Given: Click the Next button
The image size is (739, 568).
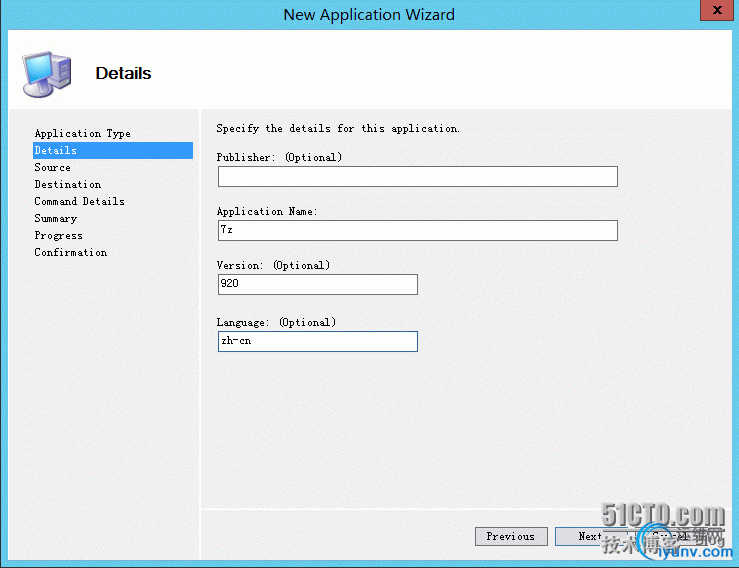Looking at the screenshot, I should tap(591, 536).
